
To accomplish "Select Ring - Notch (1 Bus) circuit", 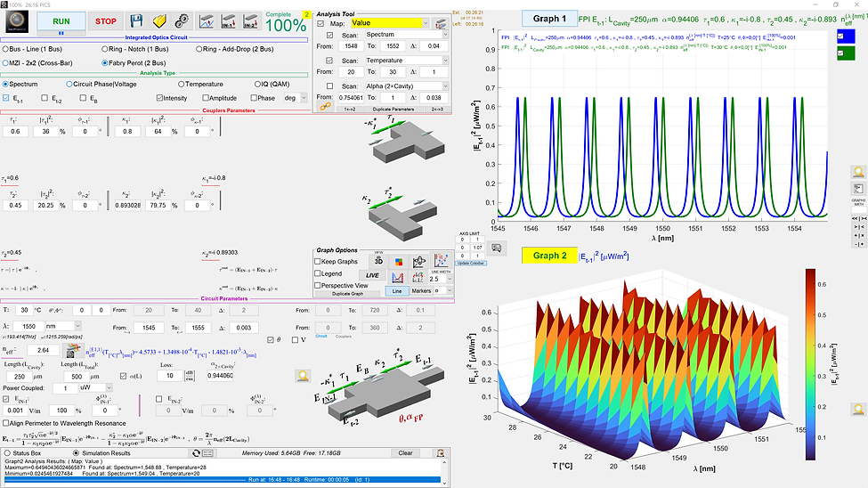I will tap(105, 49).
